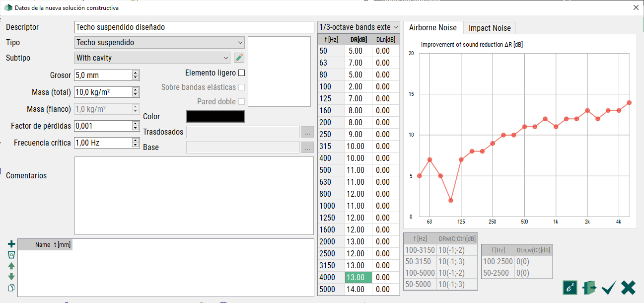Cancel the dialog with the green X icon
Screen dimensions: 644x303
click(x=628, y=288)
